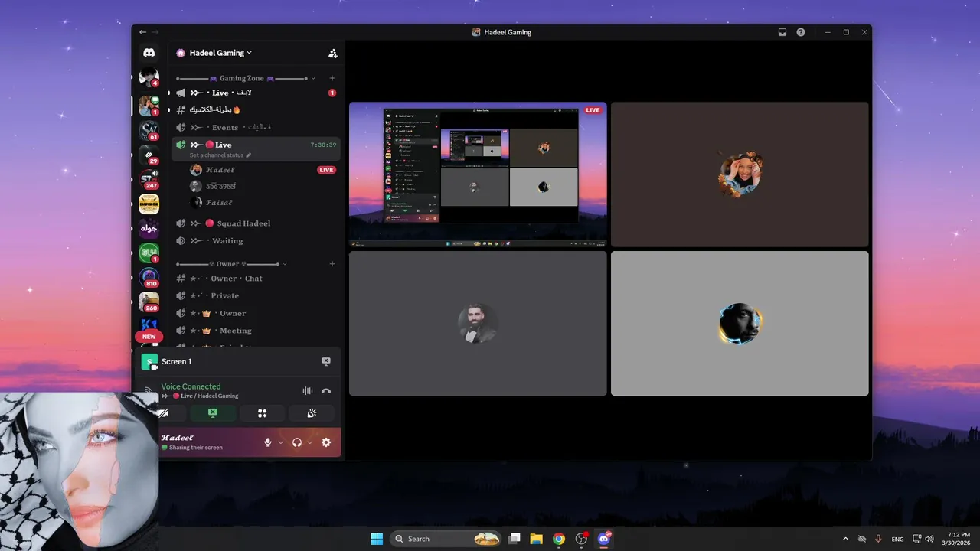
Task: Join the Meeting voice channel
Action: 256,331
